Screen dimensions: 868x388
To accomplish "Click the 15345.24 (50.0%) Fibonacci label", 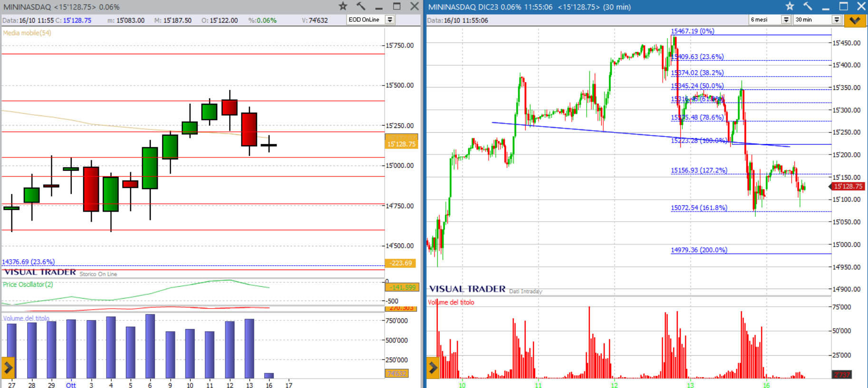I will [697, 86].
